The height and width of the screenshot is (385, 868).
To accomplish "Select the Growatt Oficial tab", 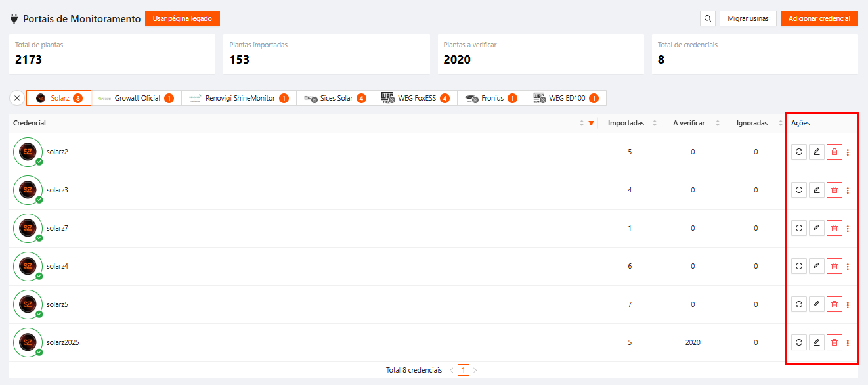I will pyautogui.click(x=137, y=98).
